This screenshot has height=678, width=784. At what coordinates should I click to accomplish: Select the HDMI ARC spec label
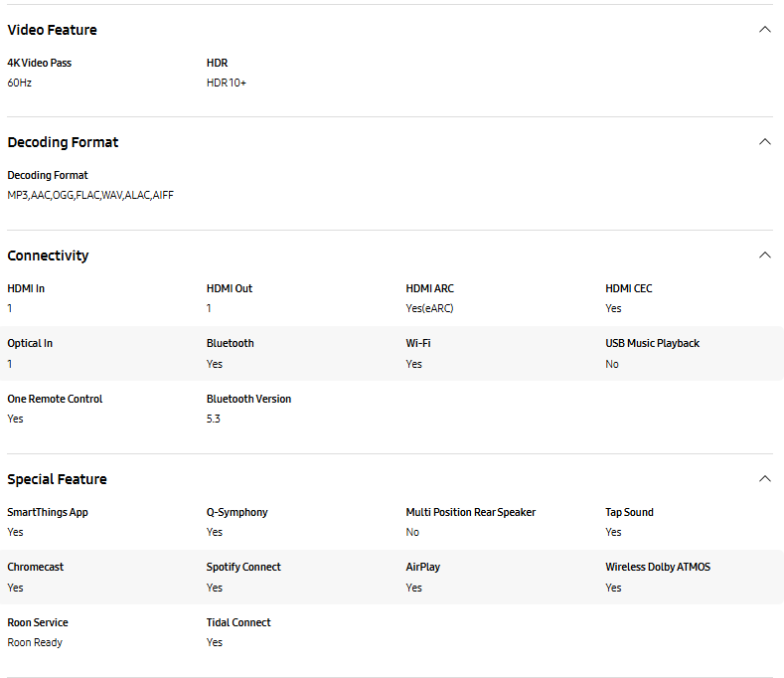click(430, 288)
